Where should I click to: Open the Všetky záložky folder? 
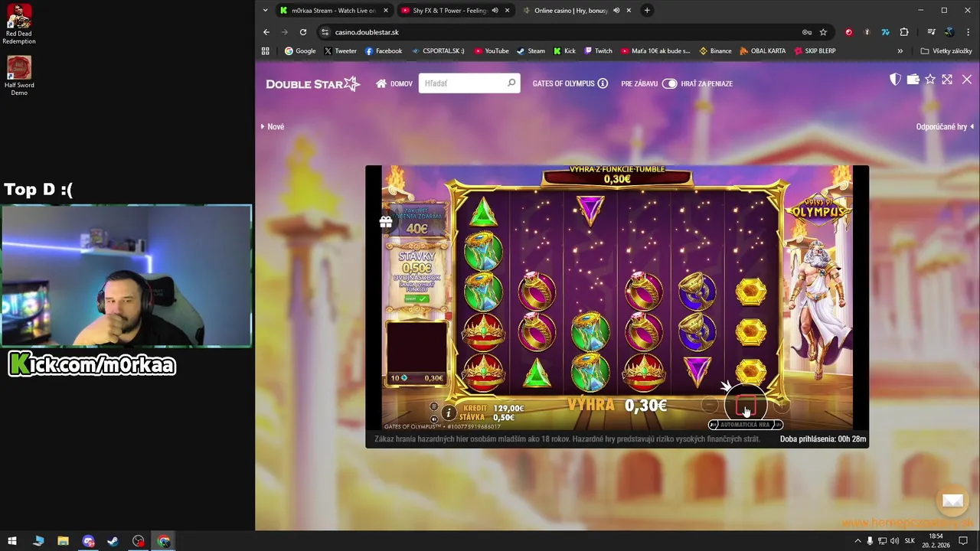tap(947, 51)
